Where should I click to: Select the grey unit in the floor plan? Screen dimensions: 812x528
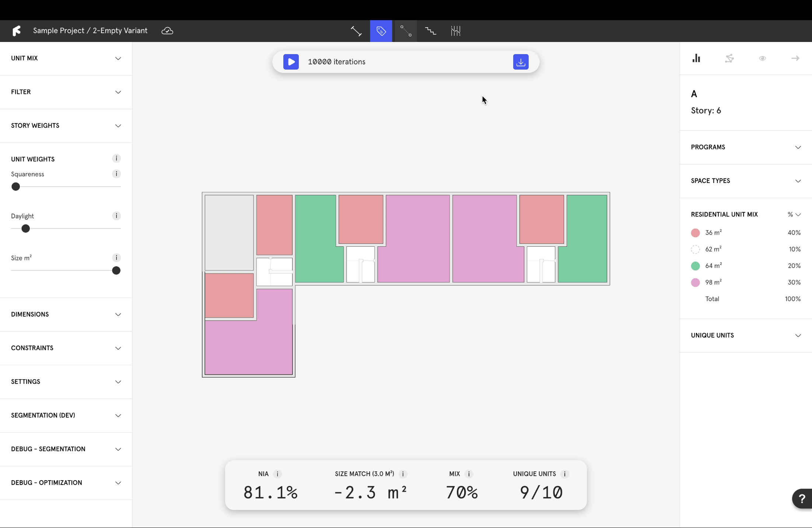229,232
